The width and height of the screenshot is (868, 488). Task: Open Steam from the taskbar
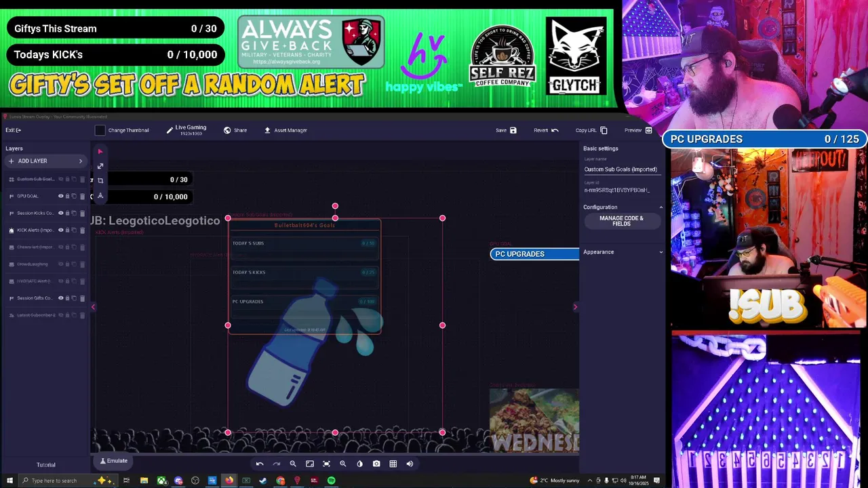(x=263, y=481)
